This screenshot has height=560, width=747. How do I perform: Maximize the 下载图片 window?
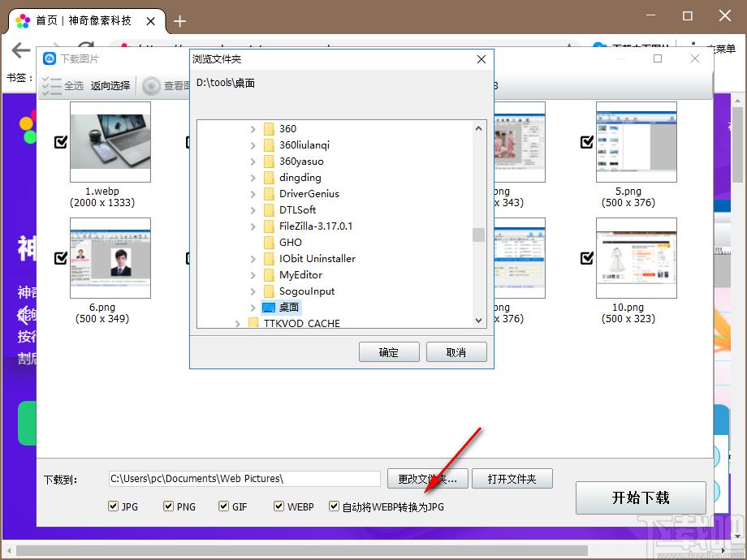pos(658,58)
